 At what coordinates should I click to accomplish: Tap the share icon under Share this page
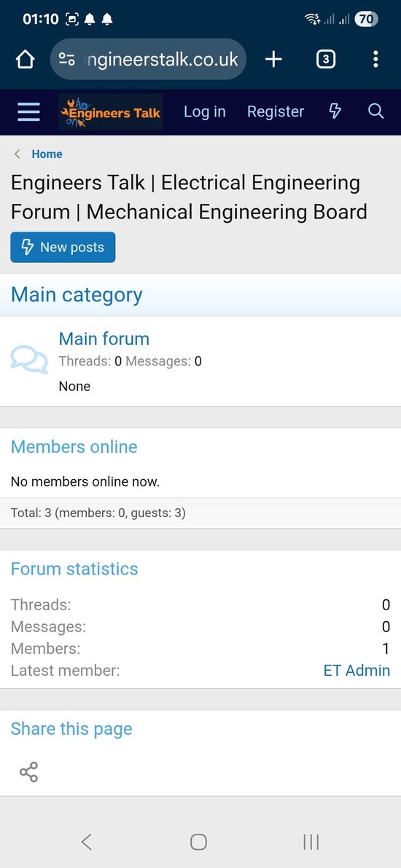pyautogui.click(x=29, y=772)
